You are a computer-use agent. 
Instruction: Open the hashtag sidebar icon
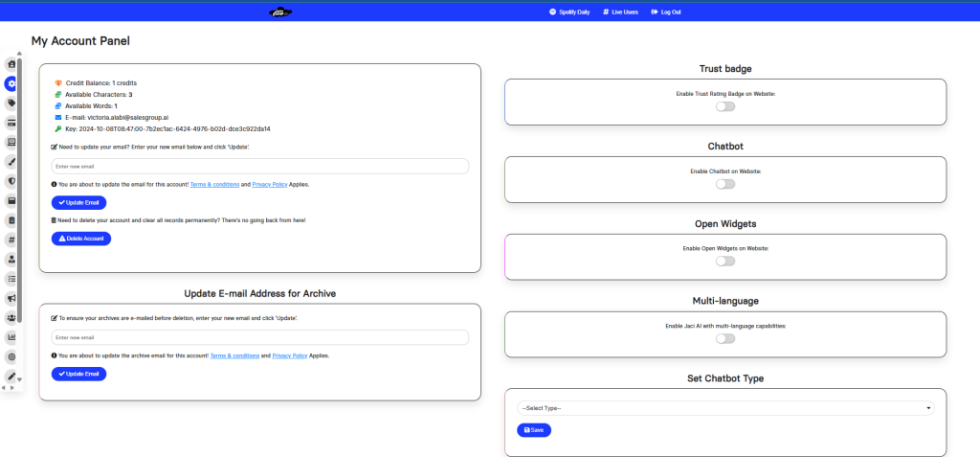click(x=11, y=240)
